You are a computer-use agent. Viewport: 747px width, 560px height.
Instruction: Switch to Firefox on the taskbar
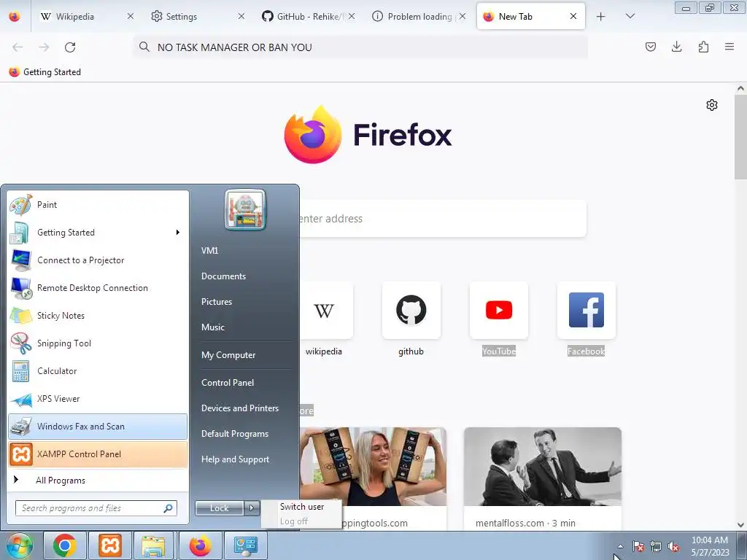tap(200, 545)
